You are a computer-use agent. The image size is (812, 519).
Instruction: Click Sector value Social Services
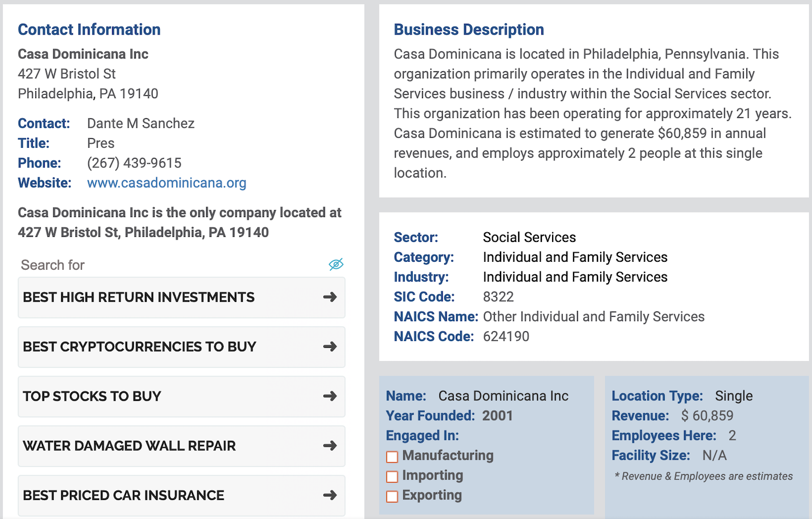pyautogui.click(x=529, y=237)
